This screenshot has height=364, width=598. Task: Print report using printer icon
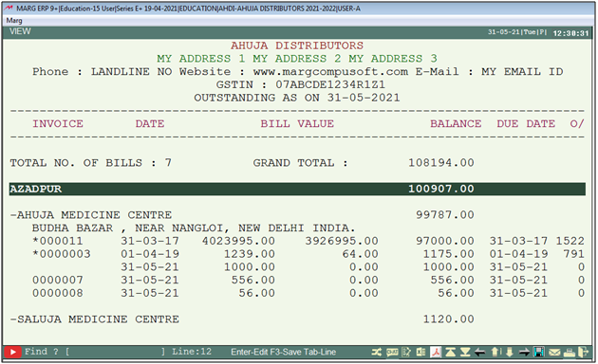click(569, 353)
